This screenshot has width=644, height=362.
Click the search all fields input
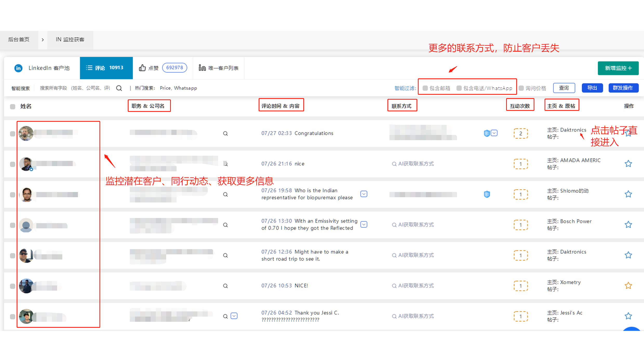click(x=75, y=88)
